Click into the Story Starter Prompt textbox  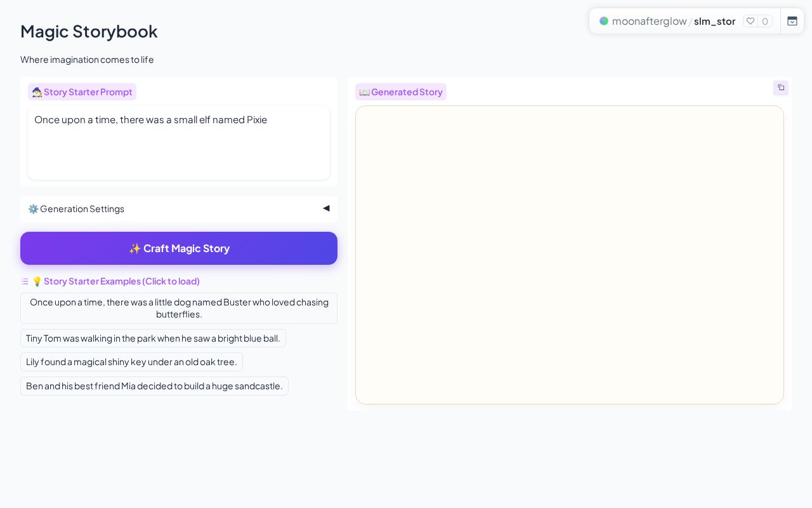click(179, 143)
